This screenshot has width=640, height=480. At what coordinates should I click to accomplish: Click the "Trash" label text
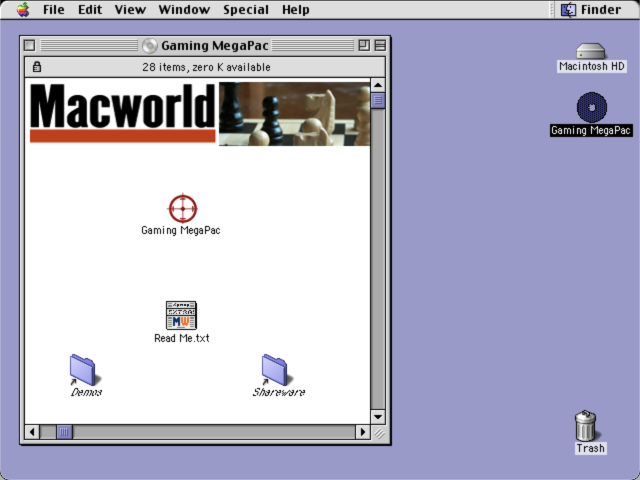[x=590, y=448]
